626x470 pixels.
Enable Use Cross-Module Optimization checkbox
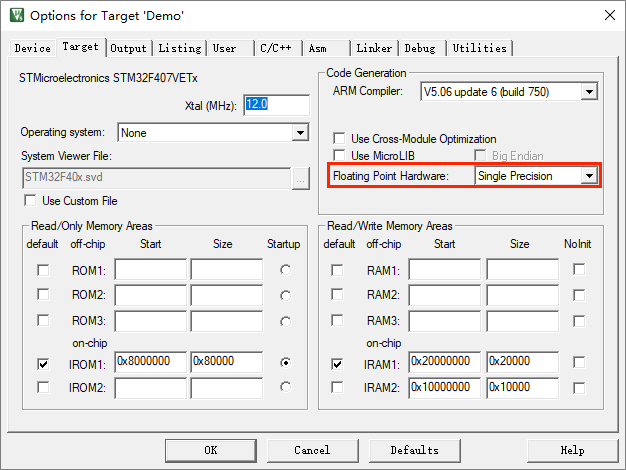tap(340, 139)
